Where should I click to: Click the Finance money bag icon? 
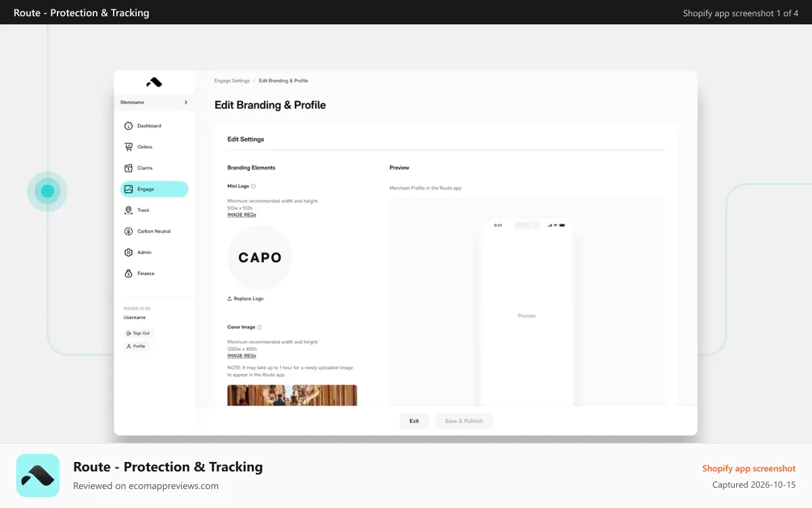click(x=129, y=274)
